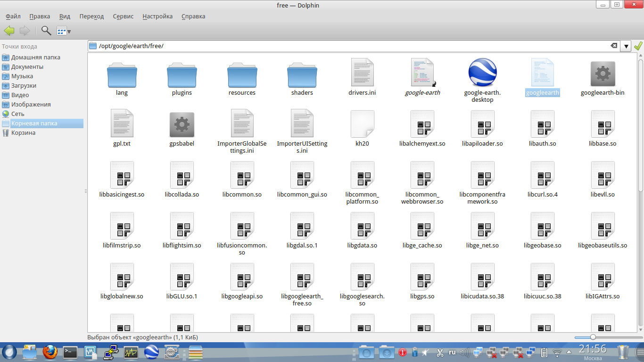Open the google-earth.desktop globe icon
Viewport: 644px width, 362px height.
(482, 73)
